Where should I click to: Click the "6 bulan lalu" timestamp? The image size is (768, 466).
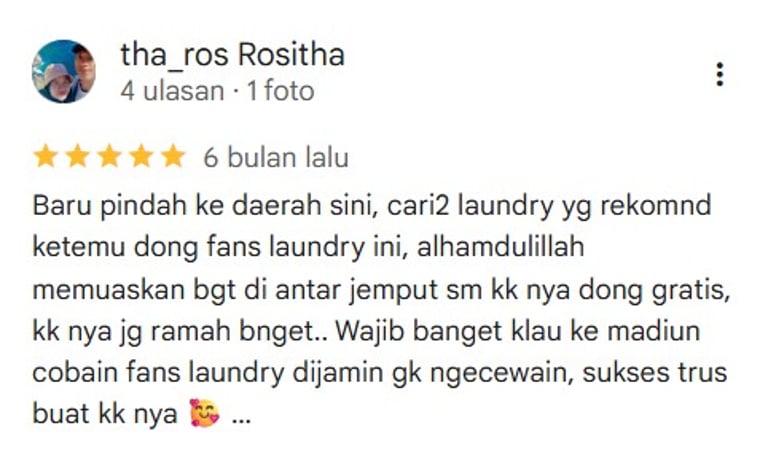pos(276,158)
